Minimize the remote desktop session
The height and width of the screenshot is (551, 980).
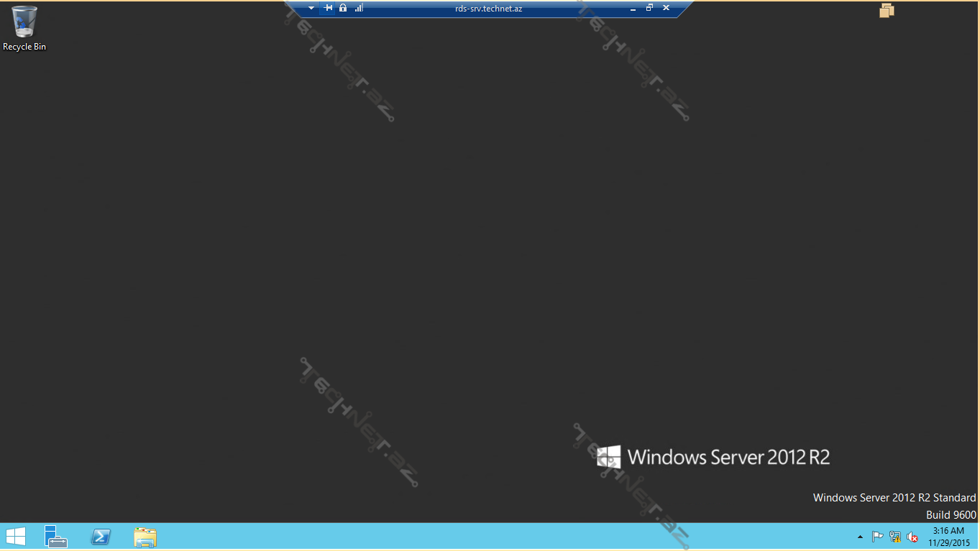633,9
